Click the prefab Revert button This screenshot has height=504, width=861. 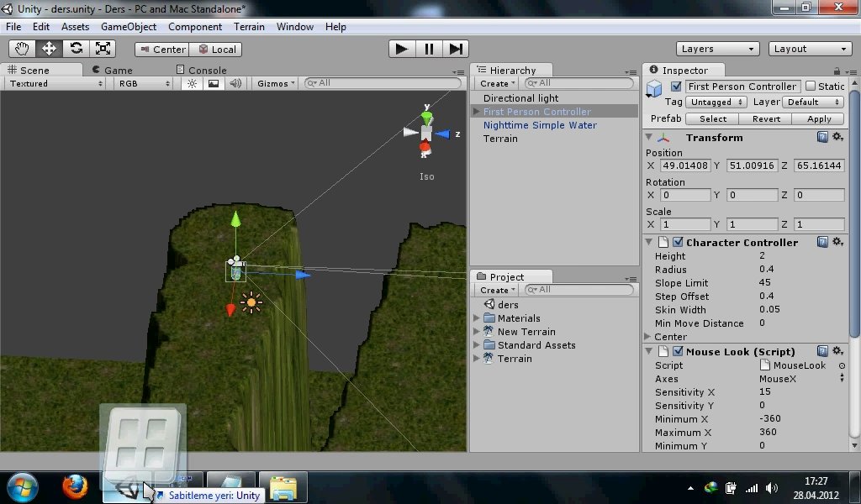tap(766, 119)
